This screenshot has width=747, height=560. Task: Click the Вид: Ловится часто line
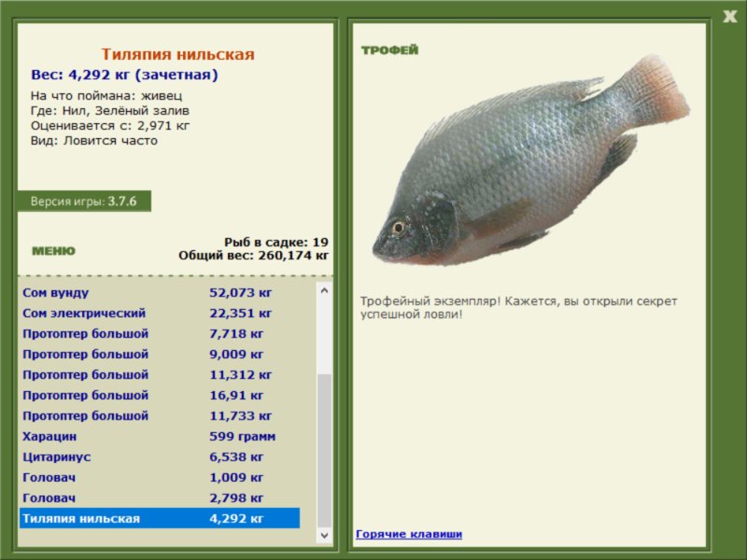click(94, 141)
